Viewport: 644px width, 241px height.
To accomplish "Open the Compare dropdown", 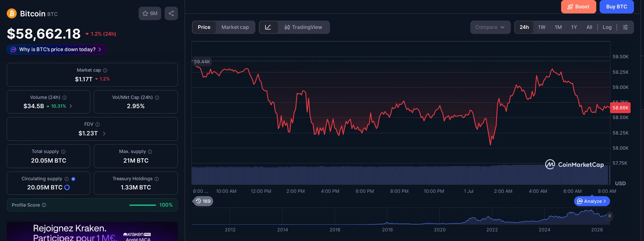I will click(x=490, y=27).
